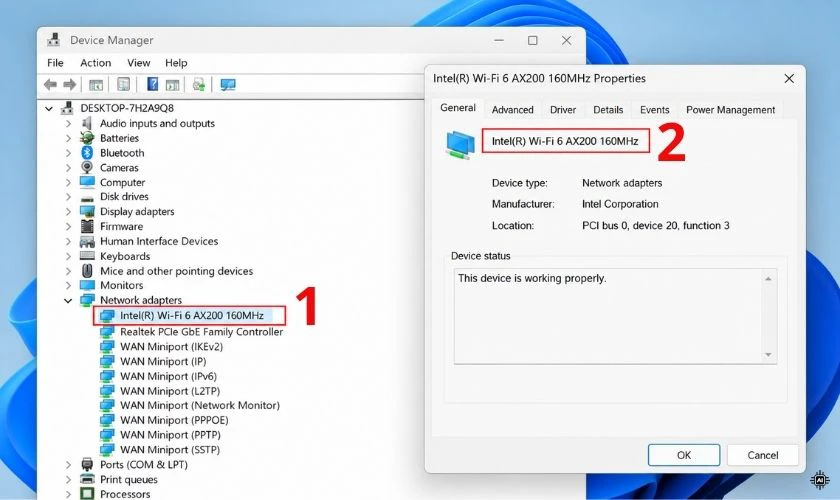Click the Device Manager title bar app icon
Image resolution: width=840 pixels, height=500 pixels.
click(x=53, y=40)
